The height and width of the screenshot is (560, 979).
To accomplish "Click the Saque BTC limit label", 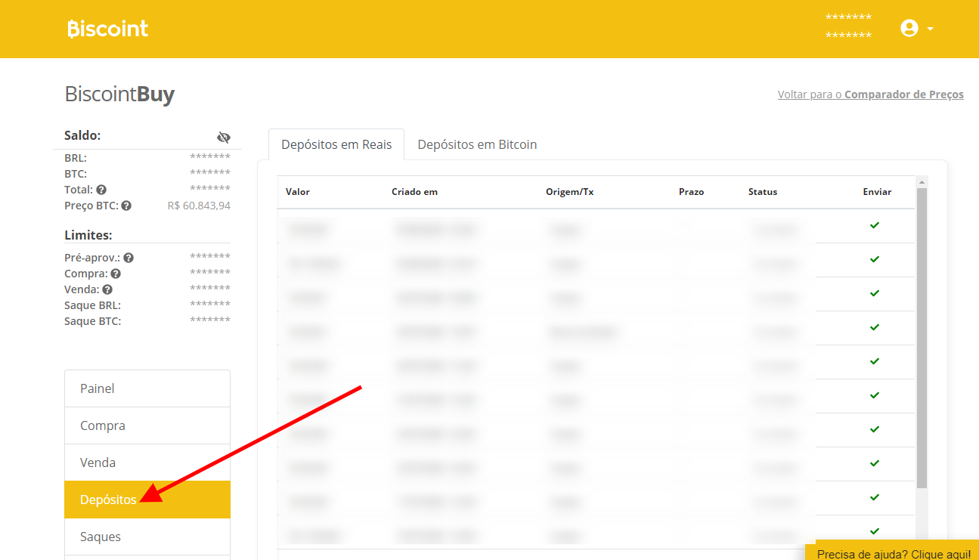I will (93, 321).
